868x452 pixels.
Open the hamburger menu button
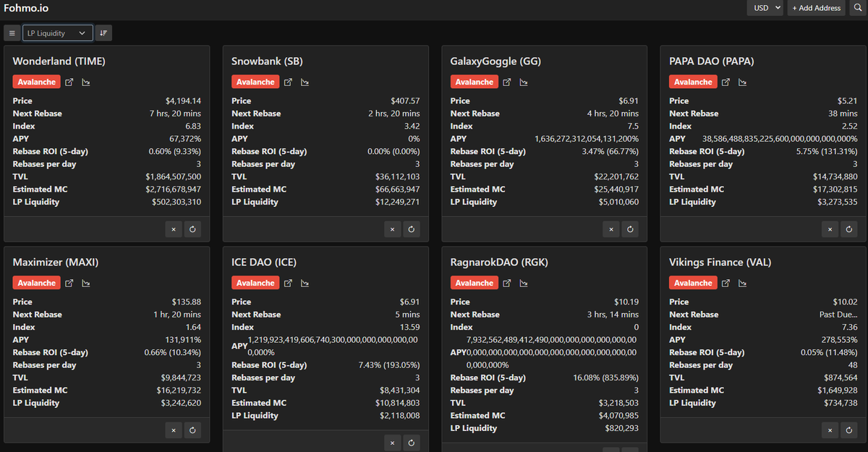[12, 33]
